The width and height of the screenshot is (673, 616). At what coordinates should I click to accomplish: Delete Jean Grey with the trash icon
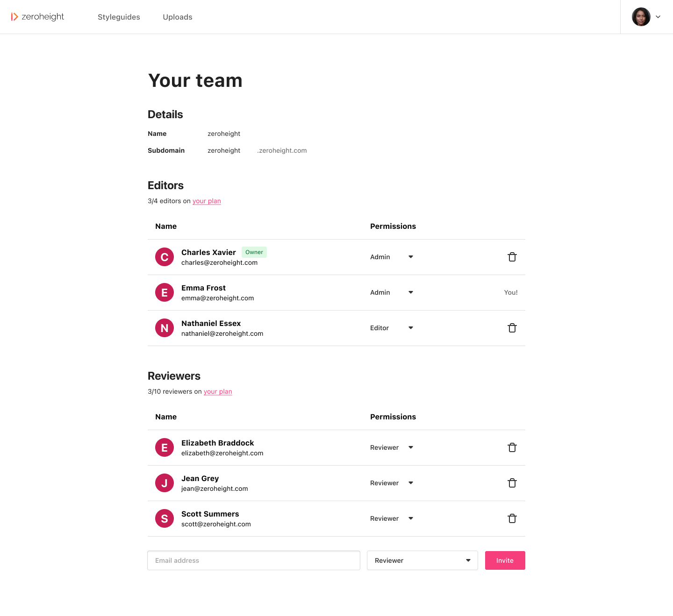pos(512,483)
